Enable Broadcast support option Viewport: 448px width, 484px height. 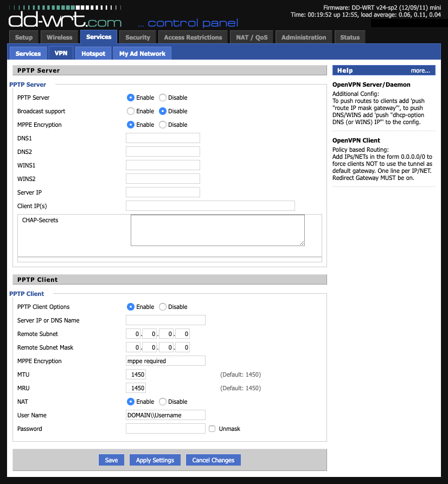point(131,111)
